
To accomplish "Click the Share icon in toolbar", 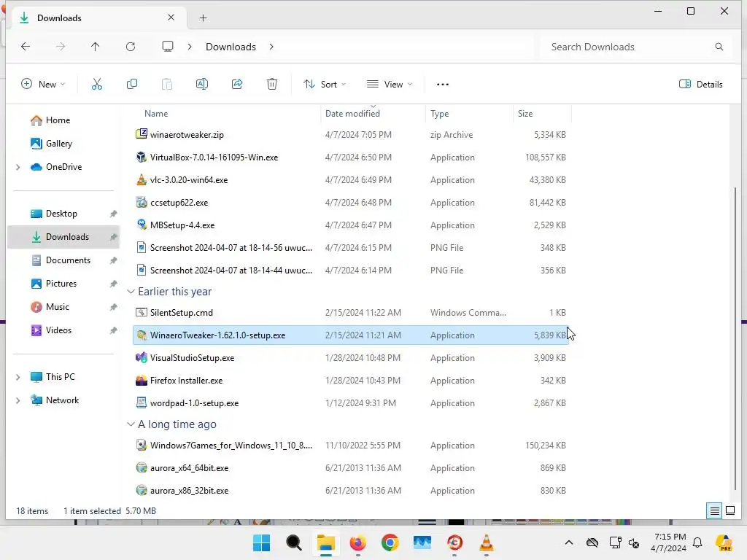I will (237, 85).
